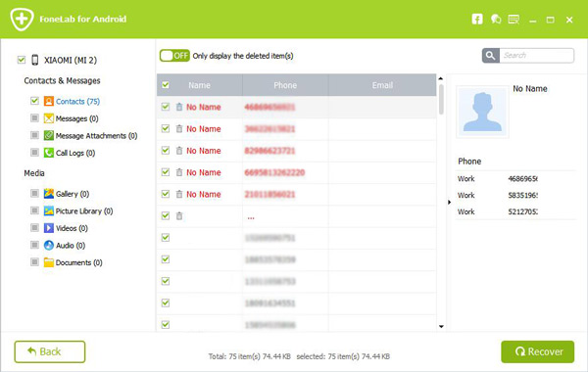Image resolution: width=588 pixels, height=372 pixels.
Task: Click scrollbar down arrow of contact list
Action: coord(441,327)
